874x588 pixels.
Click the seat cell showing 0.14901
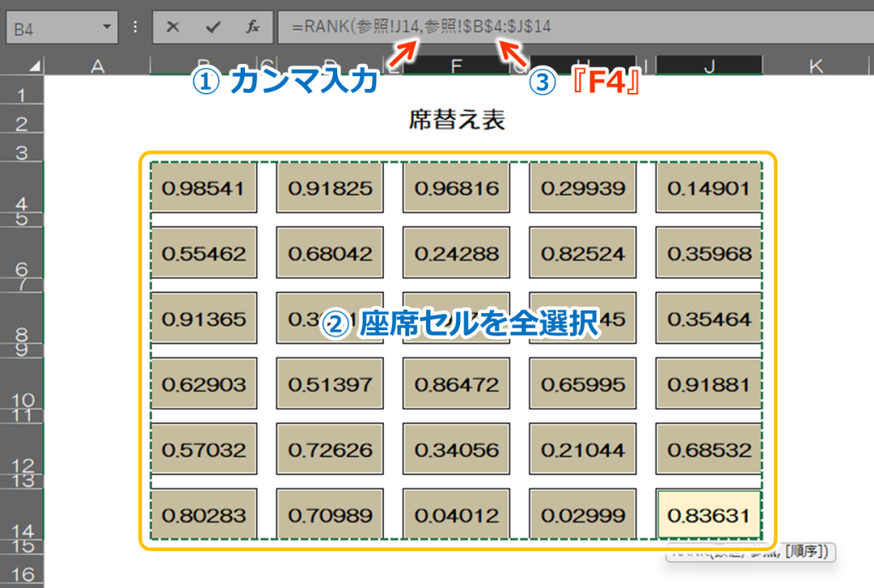pos(708,188)
